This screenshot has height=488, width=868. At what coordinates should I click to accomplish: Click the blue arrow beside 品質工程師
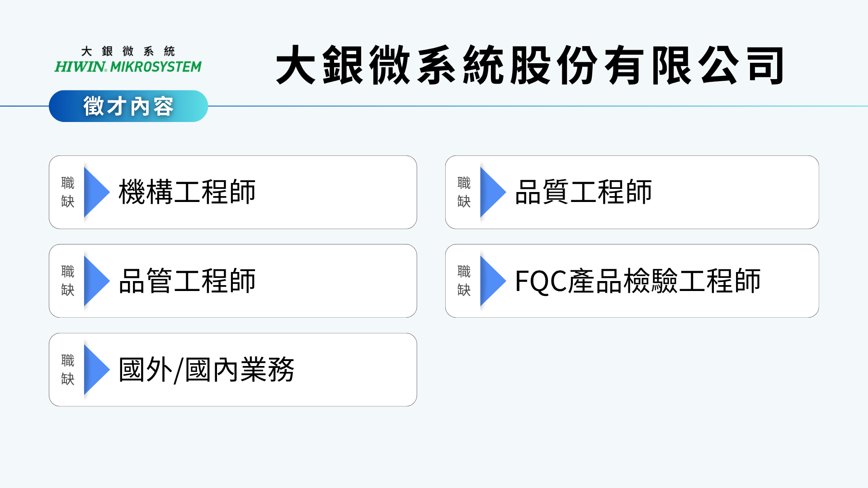click(x=492, y=192)
